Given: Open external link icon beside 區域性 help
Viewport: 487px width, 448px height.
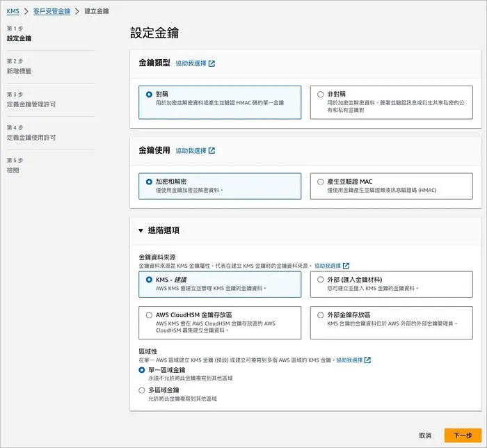Looking at the screenshot, I should pyautogui.click(x=367, y=360).
